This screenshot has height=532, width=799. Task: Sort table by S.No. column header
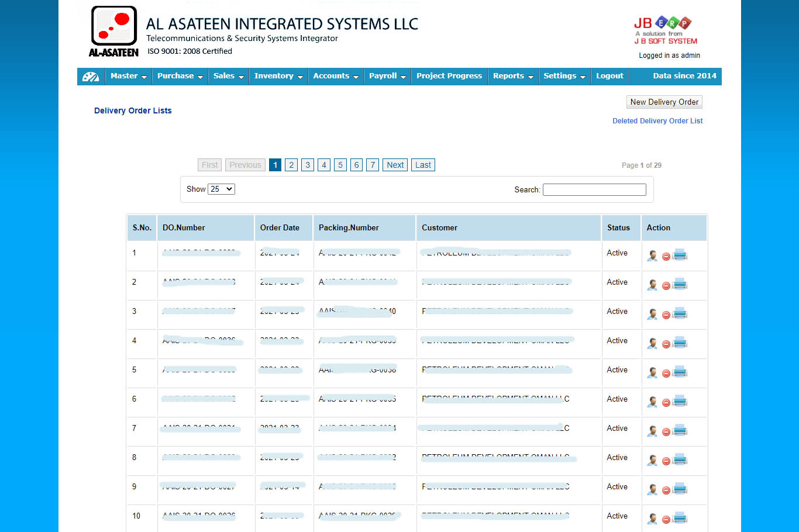tap(142, 228)
